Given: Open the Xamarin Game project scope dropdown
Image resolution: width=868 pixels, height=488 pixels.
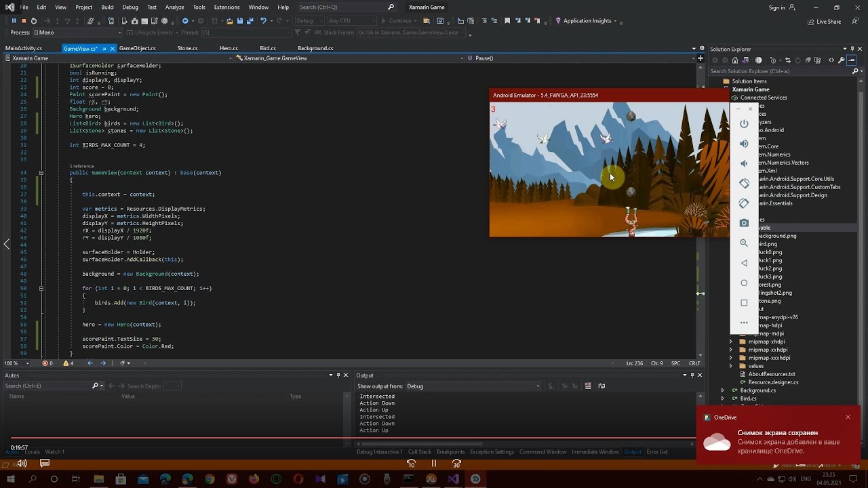Looking at the screenshot, I should 118,58.
